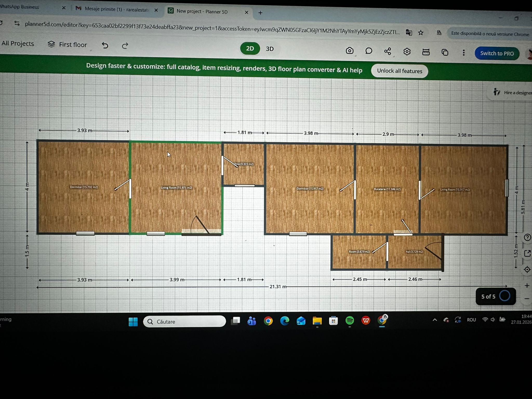Viewport: 532px width, 399px height.
Task: Click the Switch to PRO button
Action: tap(497, 54)
